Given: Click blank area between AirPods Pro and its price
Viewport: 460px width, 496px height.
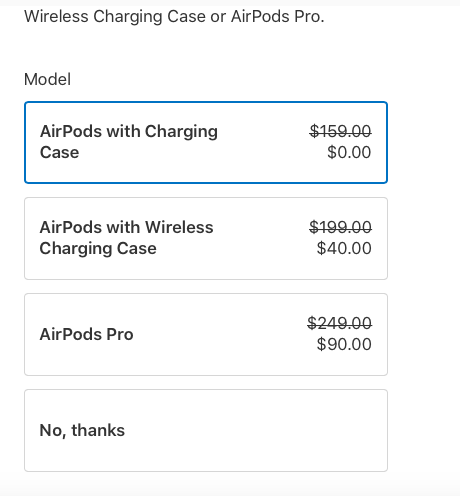Looking at the screenshot, I should click(220, 334).
